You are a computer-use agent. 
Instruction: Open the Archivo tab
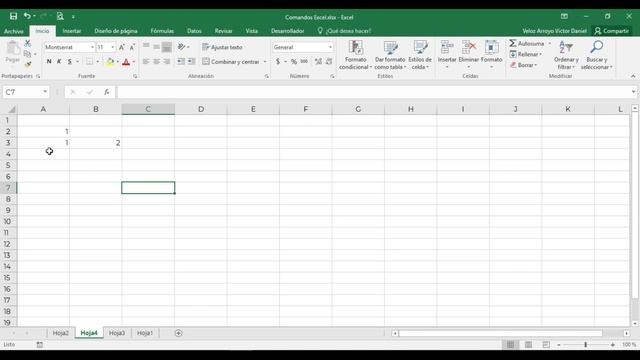coord(13,31)
